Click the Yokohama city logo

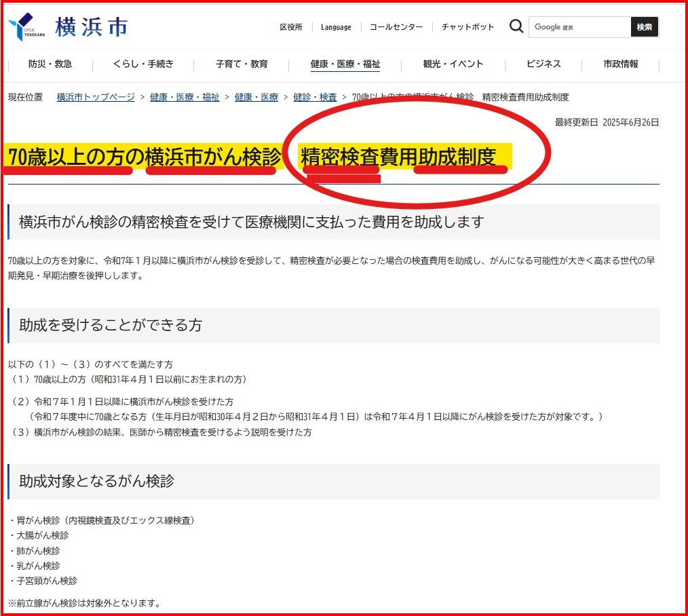(x=68, y=28)
